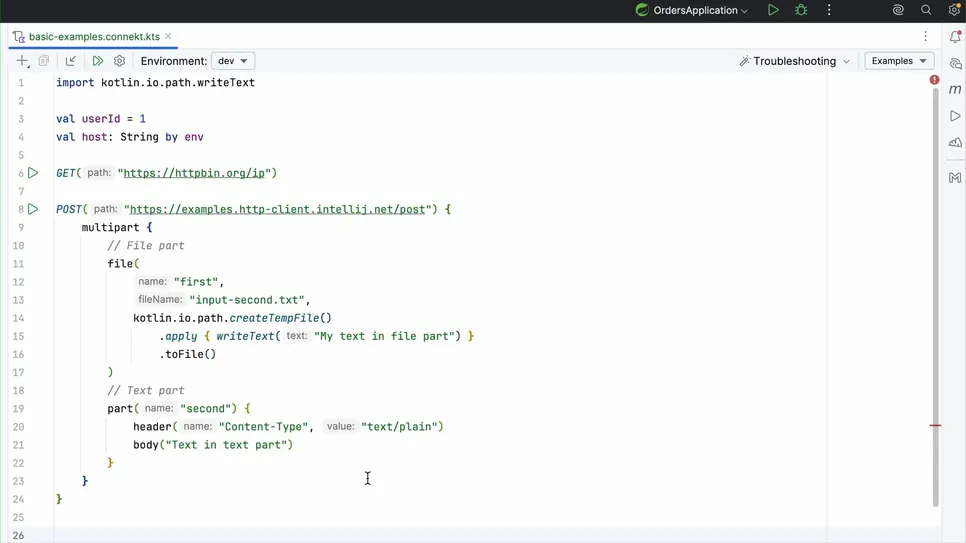The image size is (966, 543).
Task: Click the userId variable on line 3
Action: coord(101,119)
